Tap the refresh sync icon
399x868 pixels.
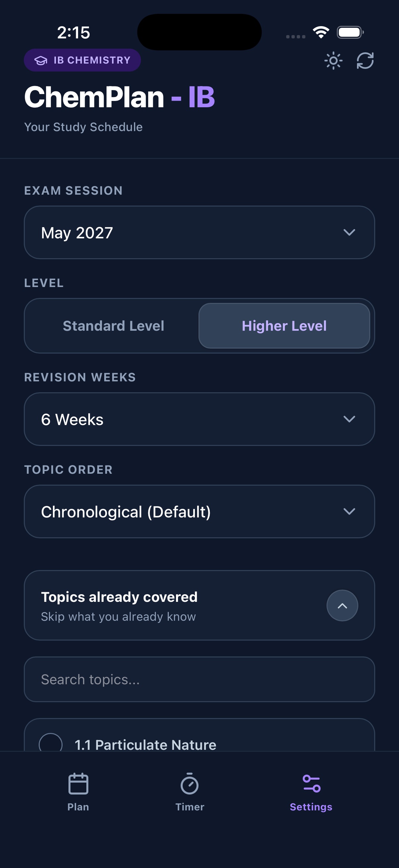[365, 61]
